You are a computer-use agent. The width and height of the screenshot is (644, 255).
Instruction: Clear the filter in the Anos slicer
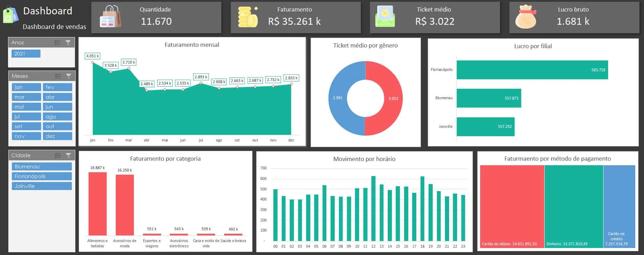tap(68, 43)
